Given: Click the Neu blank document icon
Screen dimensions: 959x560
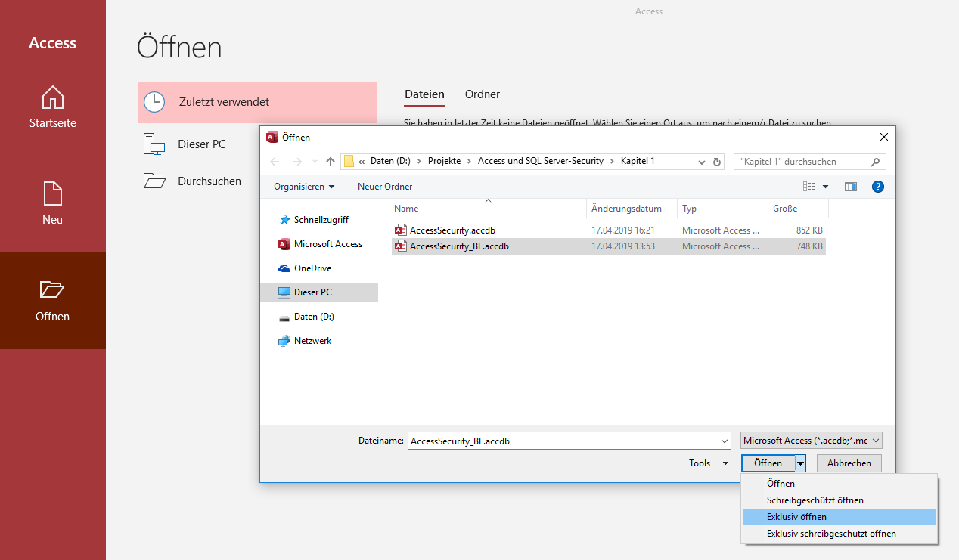Looking at the screenshot, I should pyautogui.click(x=52, y=193).
